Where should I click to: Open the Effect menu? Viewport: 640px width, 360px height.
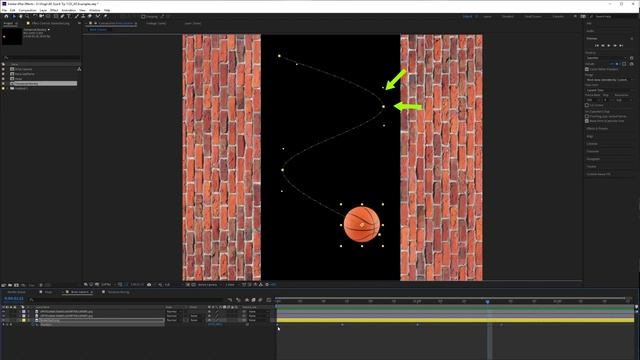tap(54, 10)
